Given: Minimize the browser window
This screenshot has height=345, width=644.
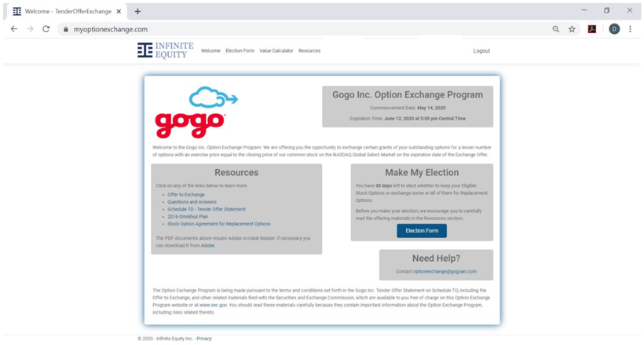Looking at the screenshot, I should coord(584,10).
